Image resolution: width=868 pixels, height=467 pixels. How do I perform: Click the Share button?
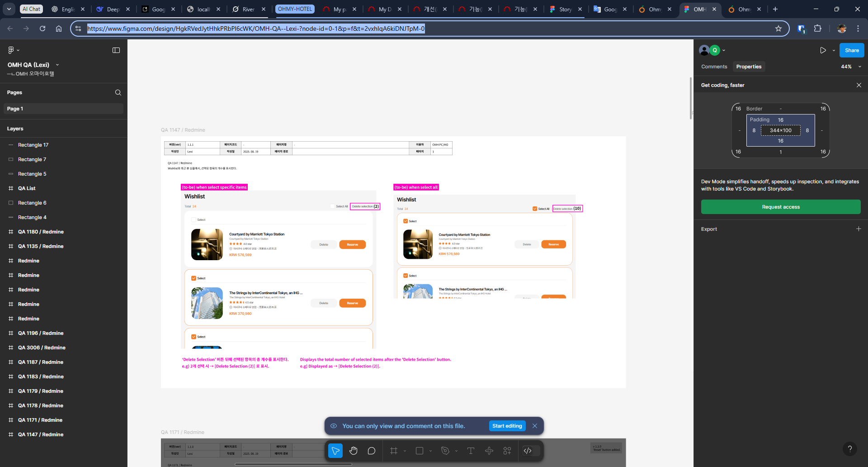point(852,50)
